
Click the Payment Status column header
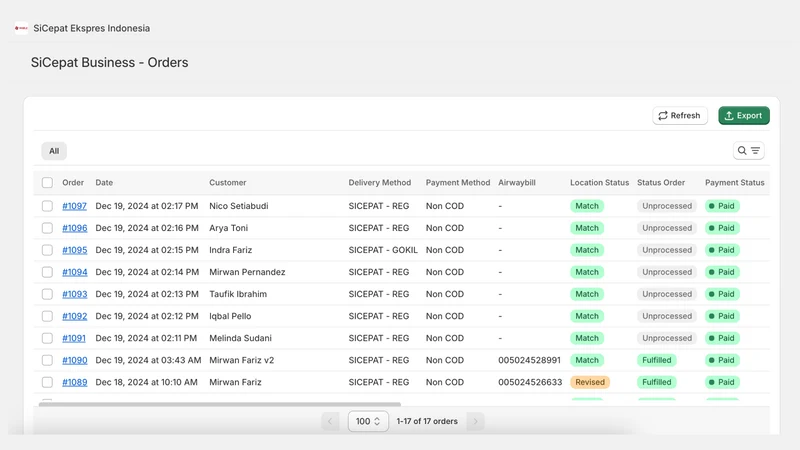[x=735, y=183]
